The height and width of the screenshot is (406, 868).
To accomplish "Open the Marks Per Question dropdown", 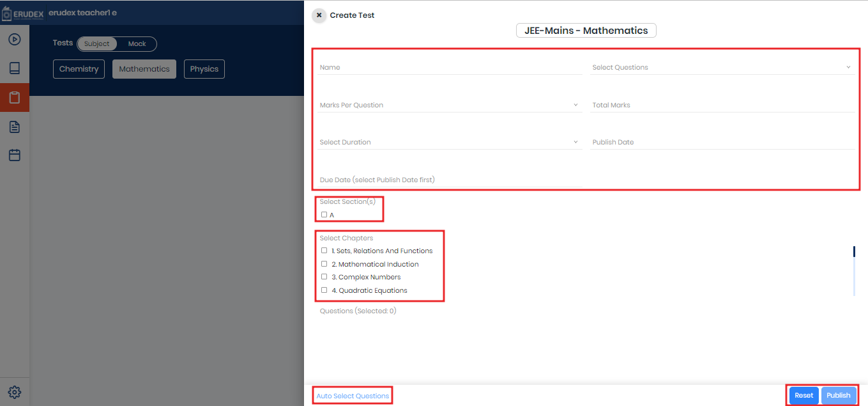I will click(449, 105).
